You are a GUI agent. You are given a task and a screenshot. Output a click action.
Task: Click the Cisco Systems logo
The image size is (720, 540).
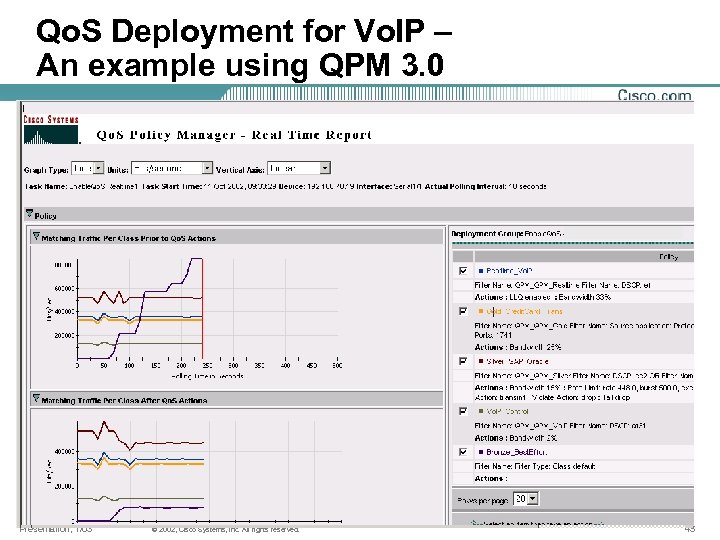coord(51,130)
